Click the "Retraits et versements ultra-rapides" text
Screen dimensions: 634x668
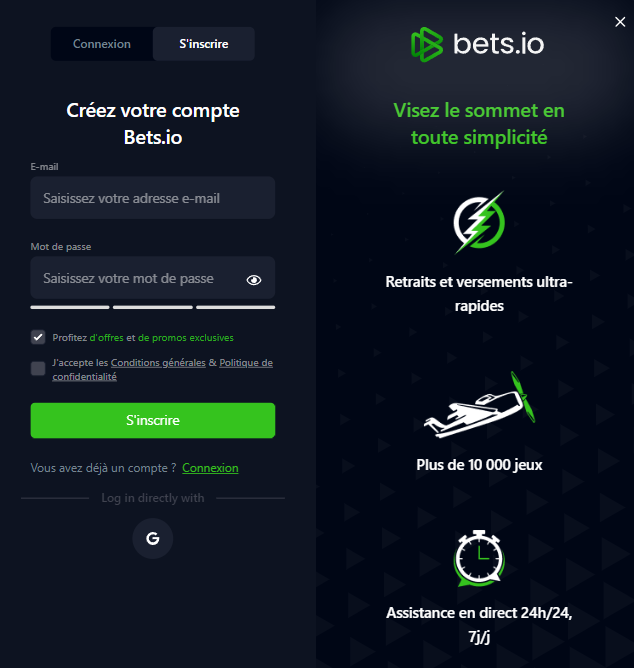(479, 294)
